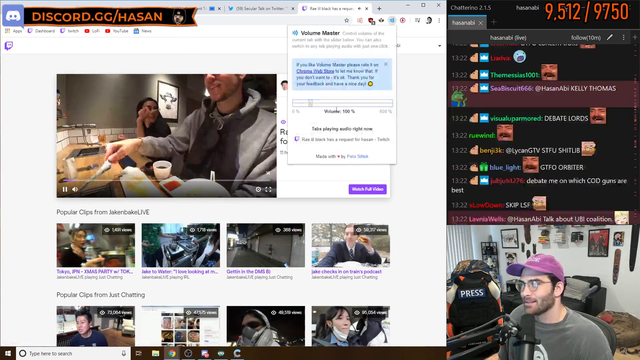
Task: Add a new Chatterino tab
Action: [493, 22]
